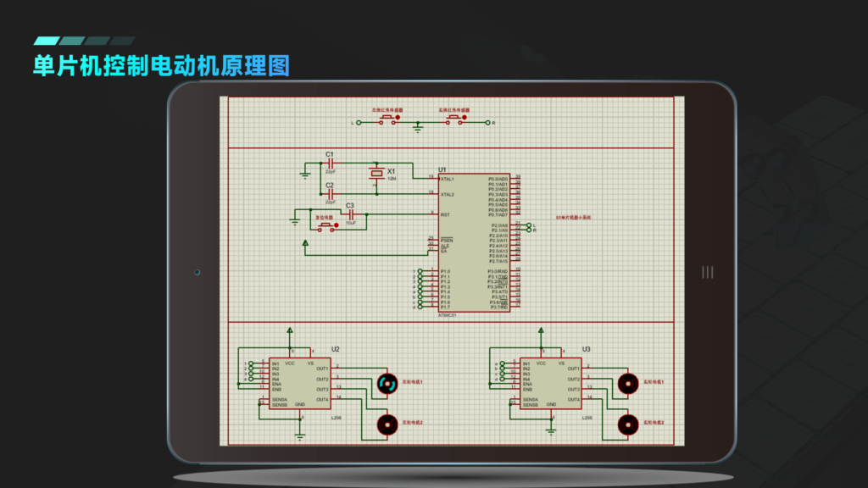Click the left wheel motor 2 symbol
868x488 pixels.
(x=387, y=423)
